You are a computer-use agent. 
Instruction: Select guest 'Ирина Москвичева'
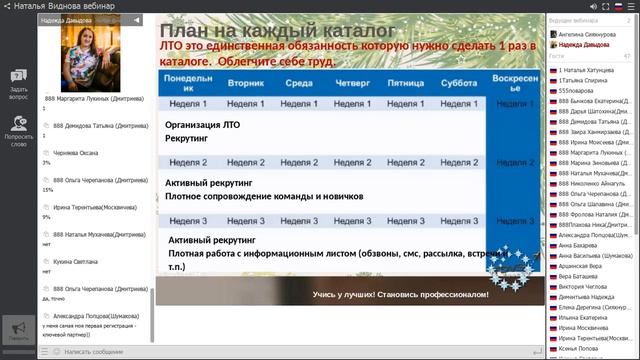coord(583,328)
